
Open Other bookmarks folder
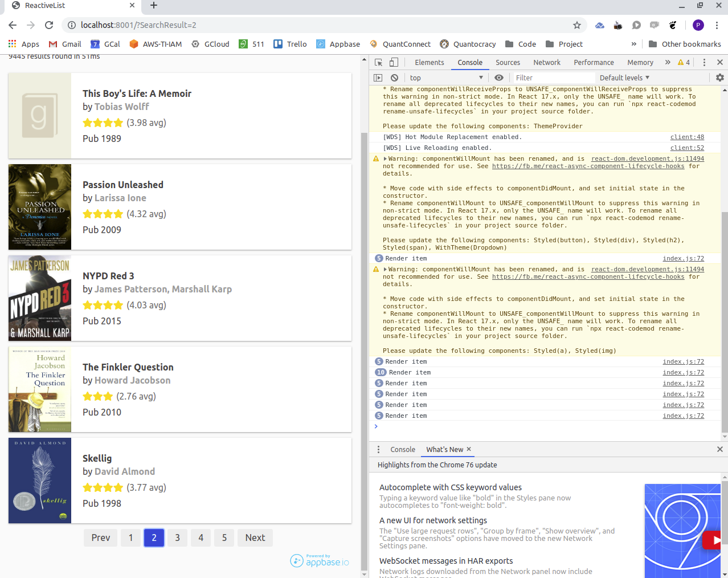[685, 44]
